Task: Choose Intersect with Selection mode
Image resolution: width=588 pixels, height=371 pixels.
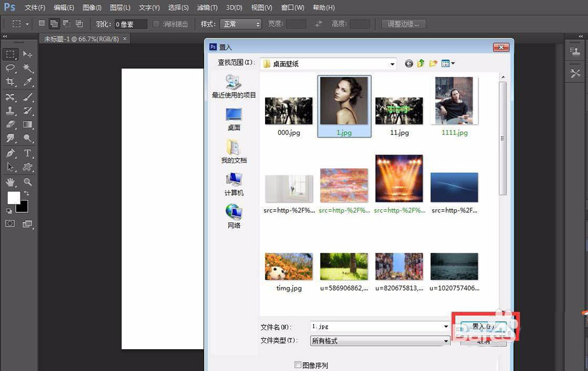Action: point(79,24)
